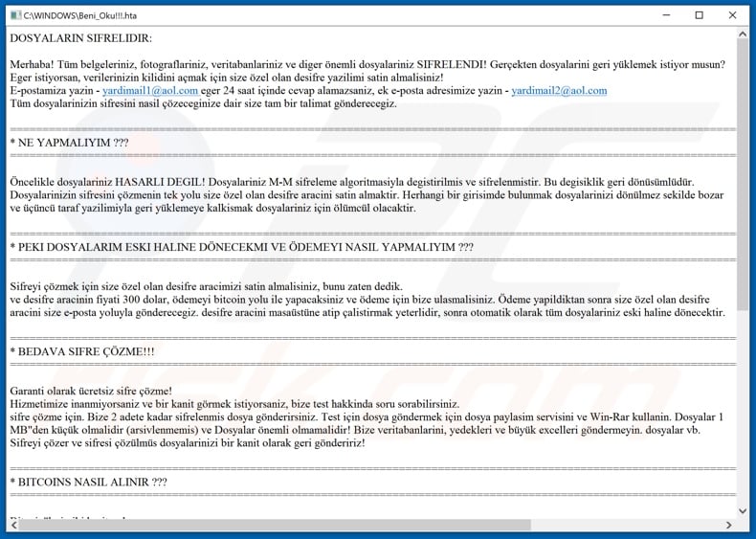Click line starting "Merhaba! Tüm belgeleriniz"
Image resolution: width=756 pixels, height=539 pixels.
pos(367,64)
